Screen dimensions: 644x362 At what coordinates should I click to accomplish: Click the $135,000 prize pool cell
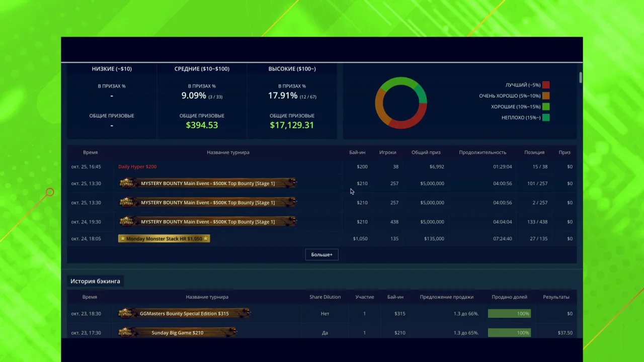434,238
